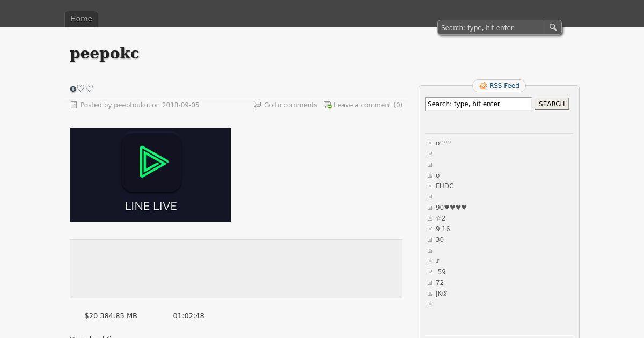Open sidebar post 'JK⑤'
Screen dimensions: 644x338
click(x=442, y=293)
